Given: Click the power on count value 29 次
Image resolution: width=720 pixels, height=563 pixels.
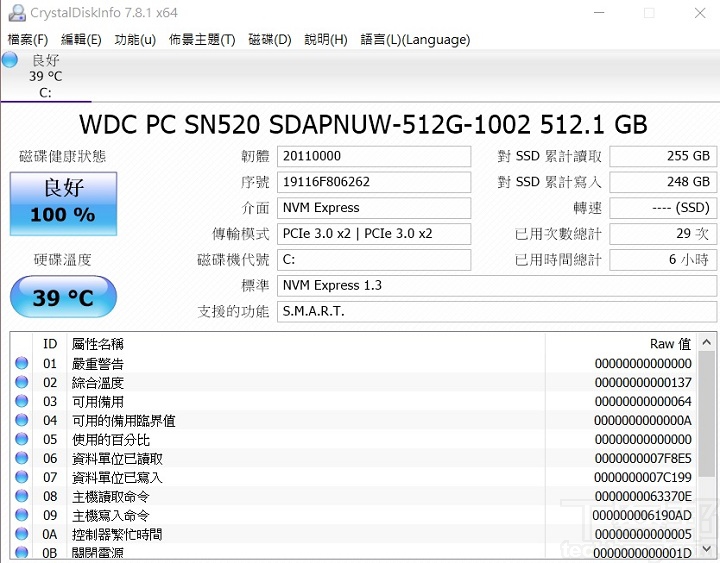Looking at the screenshot, I should (x=663, y=233).
